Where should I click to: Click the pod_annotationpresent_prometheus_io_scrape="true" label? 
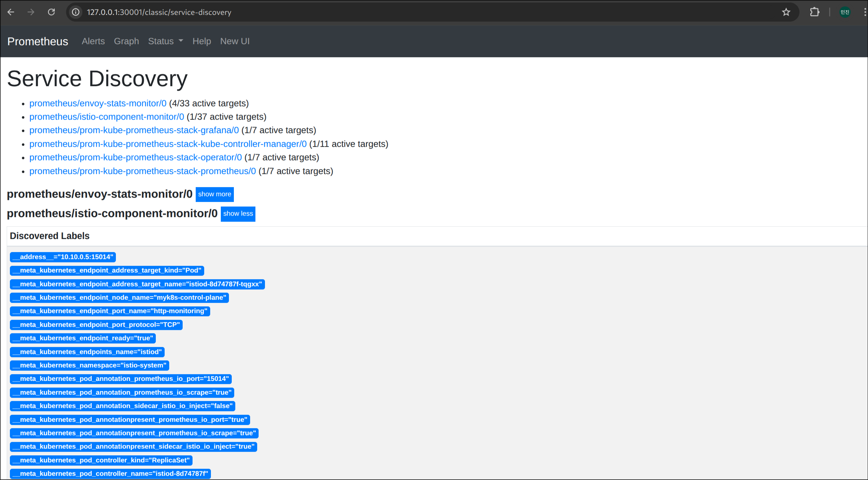click(x=134, y=433)
